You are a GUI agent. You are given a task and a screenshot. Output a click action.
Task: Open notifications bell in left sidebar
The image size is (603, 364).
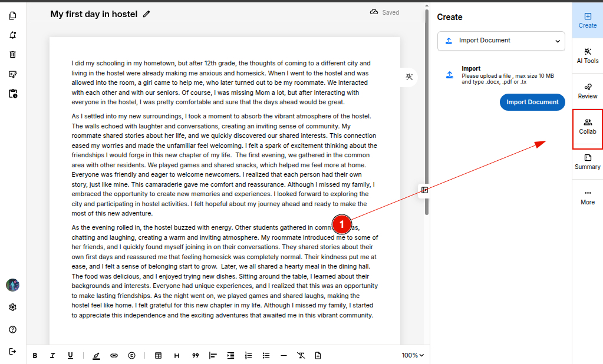point(13,35)
